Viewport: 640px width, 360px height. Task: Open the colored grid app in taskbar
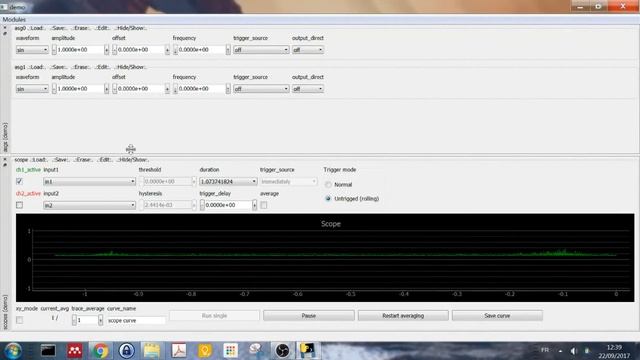231,351
